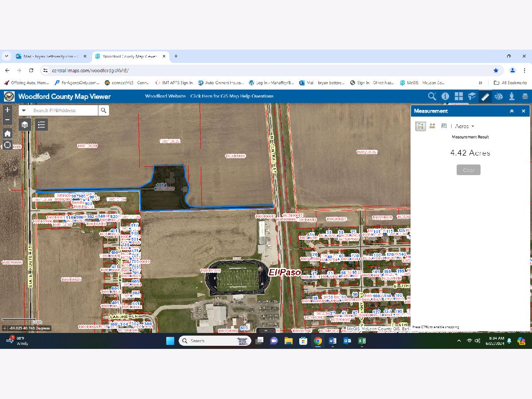
Task: Collapse the Measurement panel
Action: point(512,111)
